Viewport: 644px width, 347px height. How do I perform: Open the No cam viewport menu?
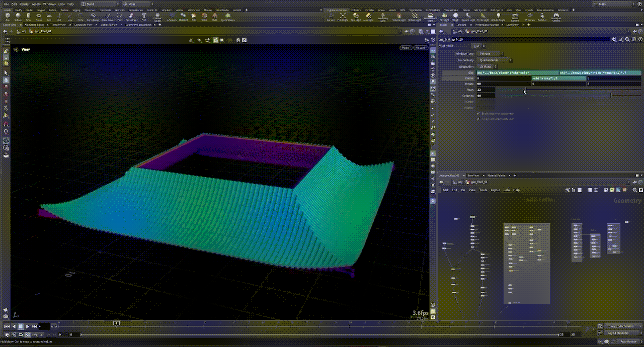[x=420, y=48]
